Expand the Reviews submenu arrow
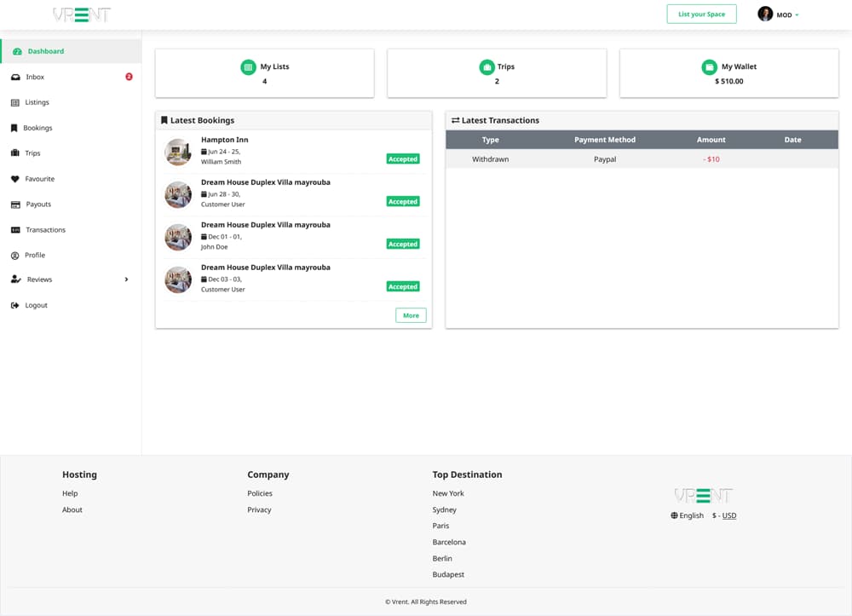Image resolution: width=852 pixels, height=616 pixels. point(126,279)
